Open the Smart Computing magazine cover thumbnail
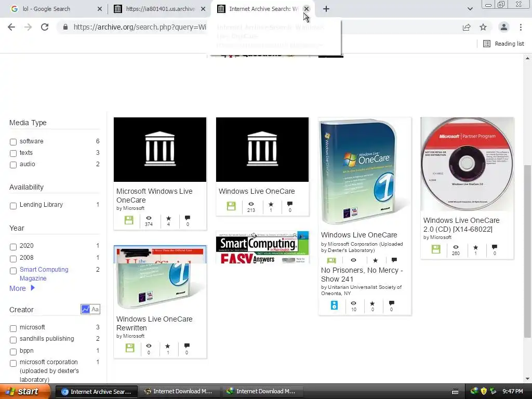This screenshot has width=532, height=399. click(262, 247)
